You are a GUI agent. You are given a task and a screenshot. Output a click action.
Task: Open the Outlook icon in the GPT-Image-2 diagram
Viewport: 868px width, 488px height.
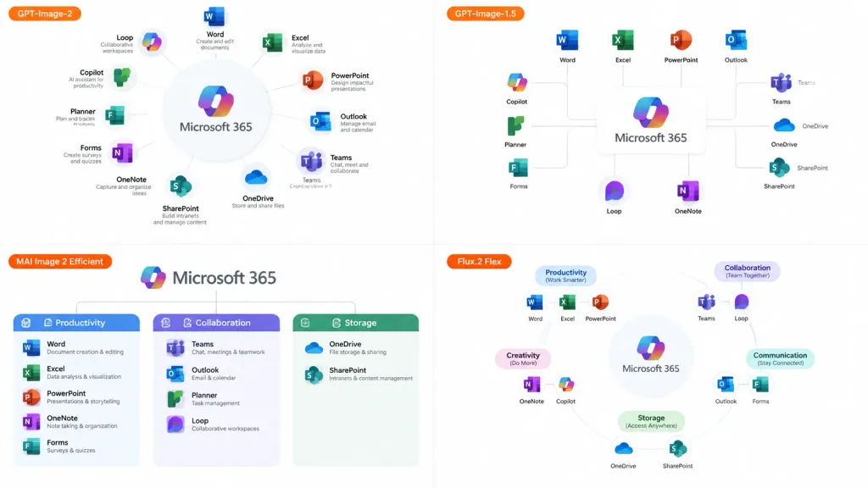coord(320,121)
